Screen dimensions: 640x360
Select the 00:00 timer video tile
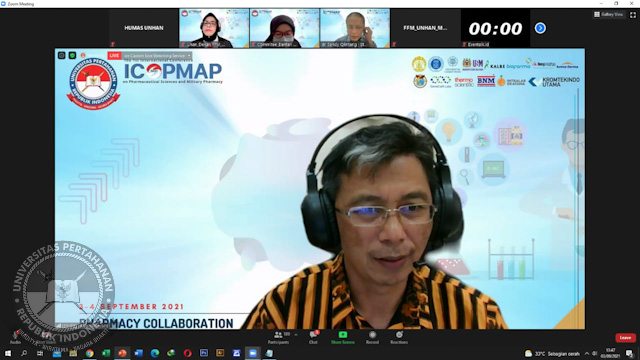pyautogui.click(x=495, y=28)
